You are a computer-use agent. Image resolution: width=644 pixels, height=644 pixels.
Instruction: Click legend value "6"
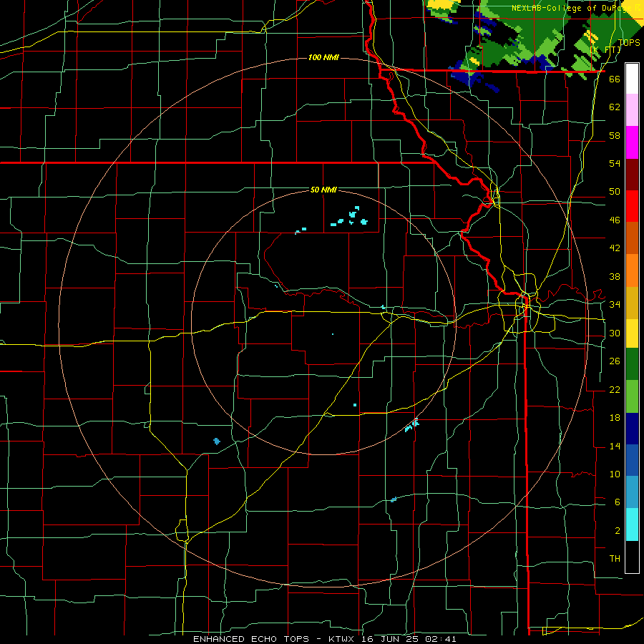618,502
